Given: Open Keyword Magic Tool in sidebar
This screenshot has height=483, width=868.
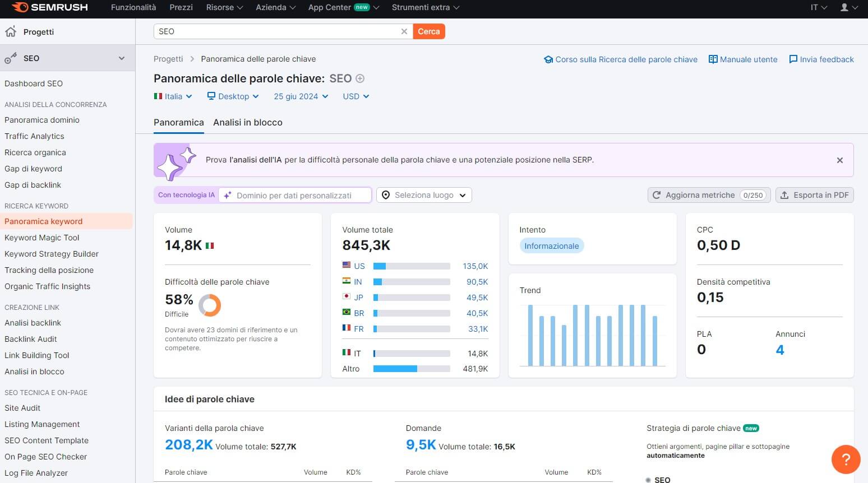Looking at the screenshot, I should [42, 238].
